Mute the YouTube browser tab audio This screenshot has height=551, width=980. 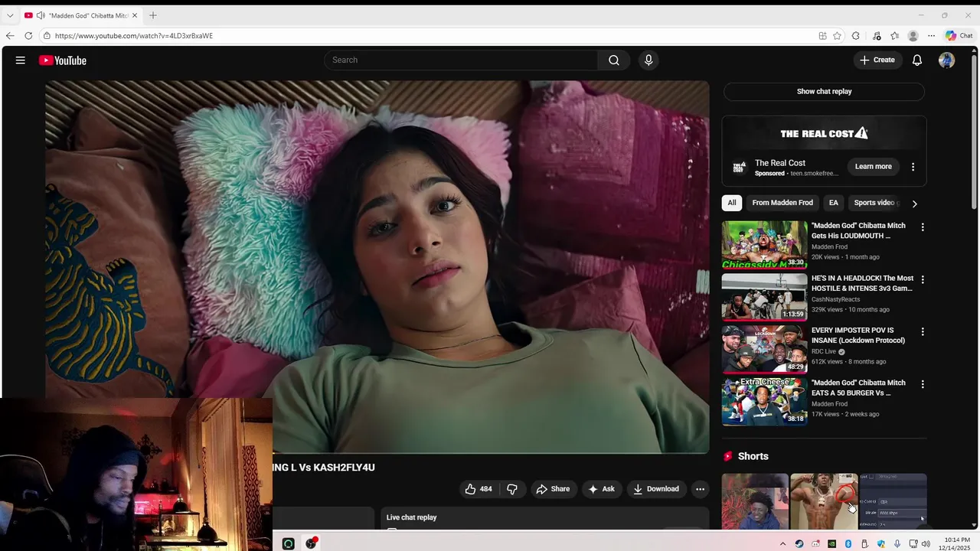tap(40, 15)
